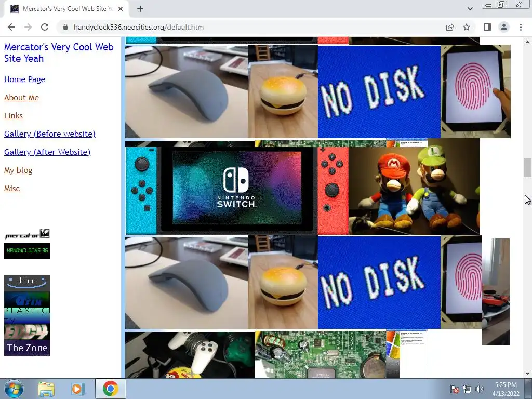
Task: Click The Zone badge
Action: [x=27, y=348]
